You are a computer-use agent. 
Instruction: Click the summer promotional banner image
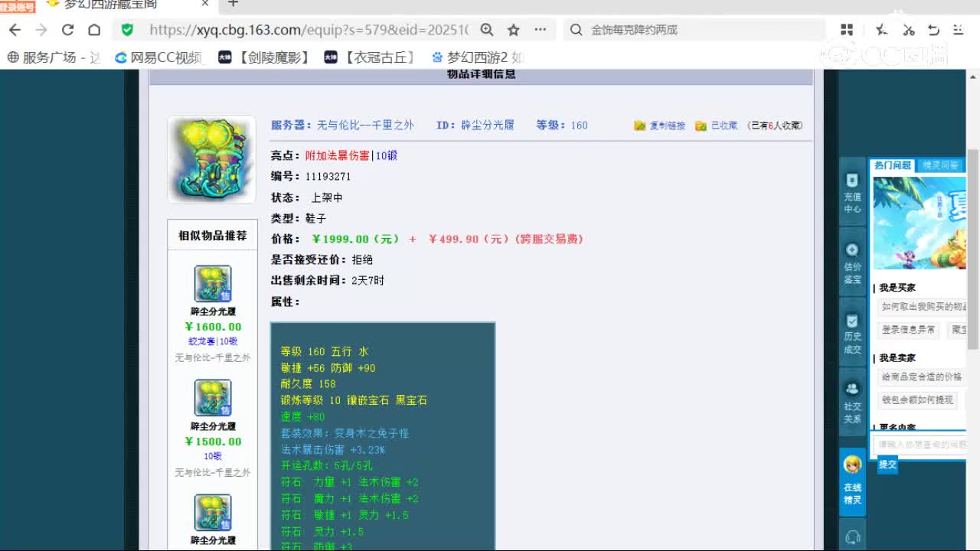click(920, 223)
